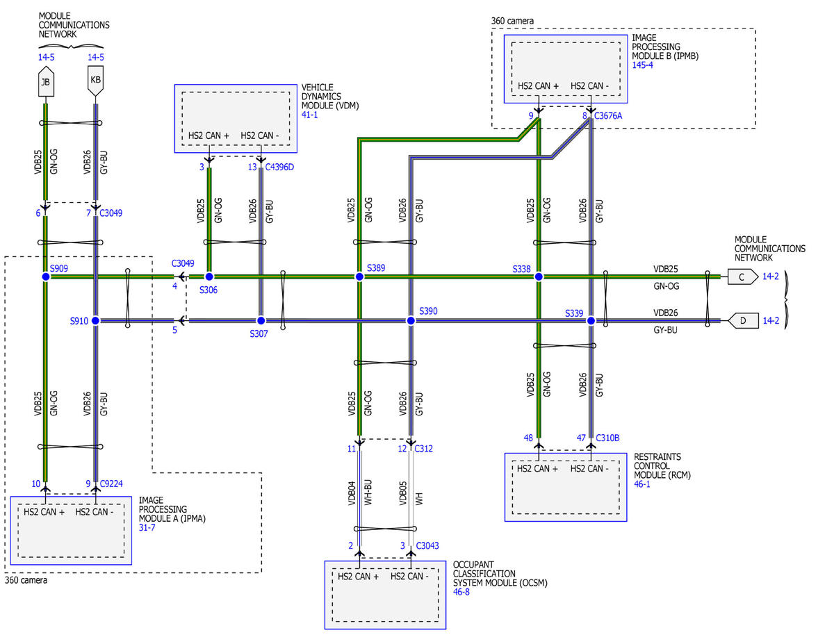Image resolution: width=834 pixels, height=644 pixels.
Task: Click the C3676A connector label
Action: tap(607, 116)
